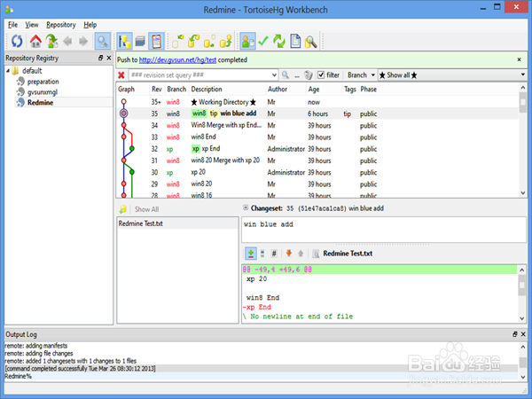This screenshot has height=399, width=532.
Task: Toggle the filter checkbox
Action: tap(321, 75)
